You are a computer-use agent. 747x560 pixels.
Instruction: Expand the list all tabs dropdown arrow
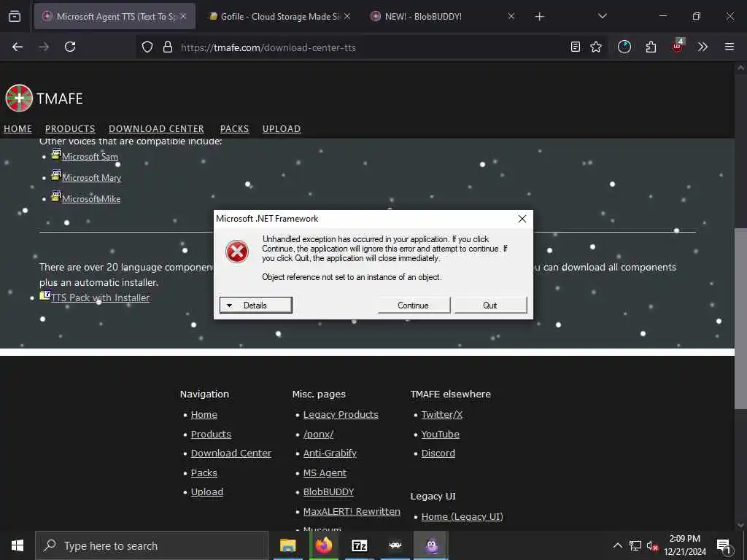(x=602, y=16)
